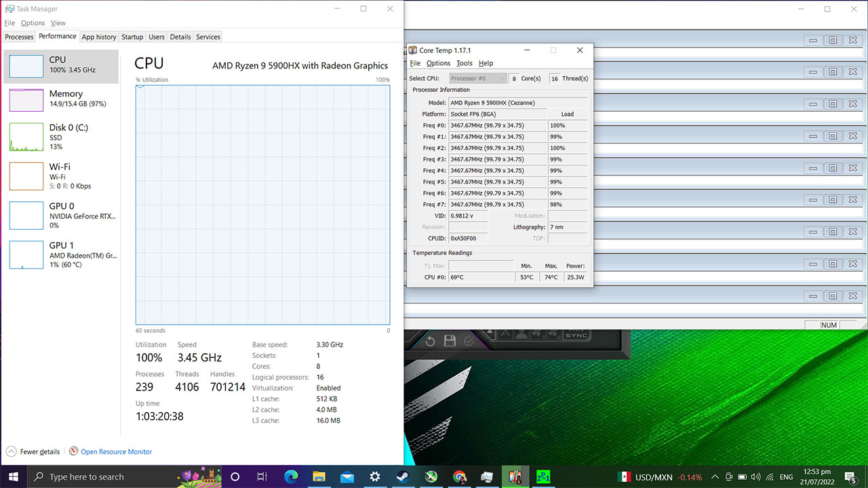
Task: Click the Lithography 7 nm field
Action: (568, 227)
